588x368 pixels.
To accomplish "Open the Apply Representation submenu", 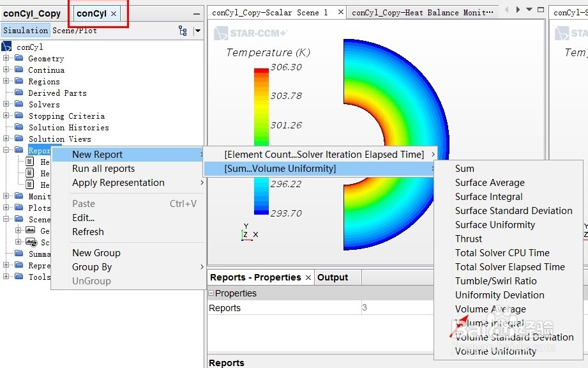I will point(128,183).
